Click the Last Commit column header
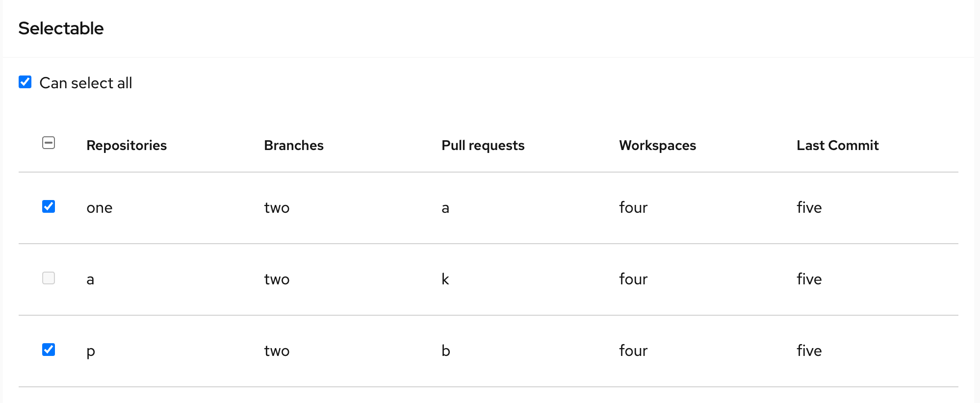The image size is (980, 403). [x=838, y=145]
